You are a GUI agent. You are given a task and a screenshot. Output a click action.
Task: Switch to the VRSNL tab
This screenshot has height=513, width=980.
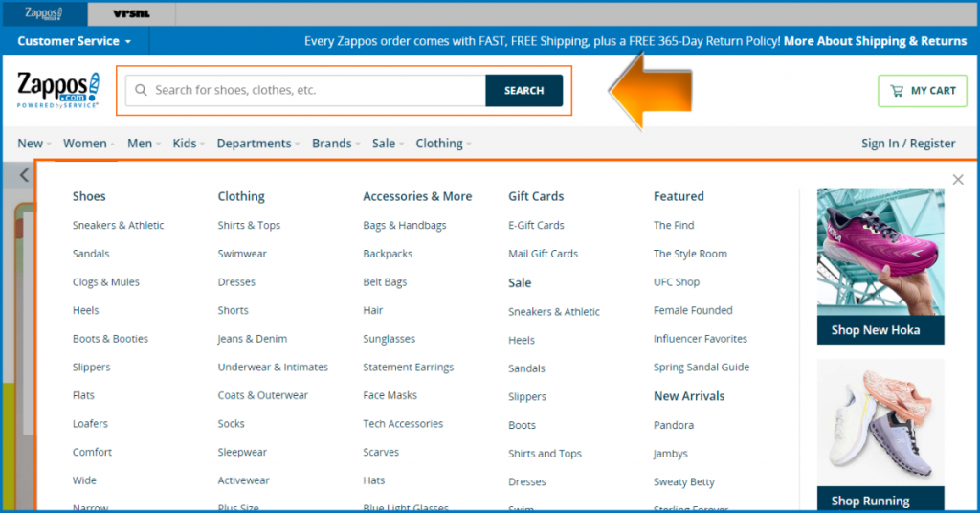pos(131,13)
